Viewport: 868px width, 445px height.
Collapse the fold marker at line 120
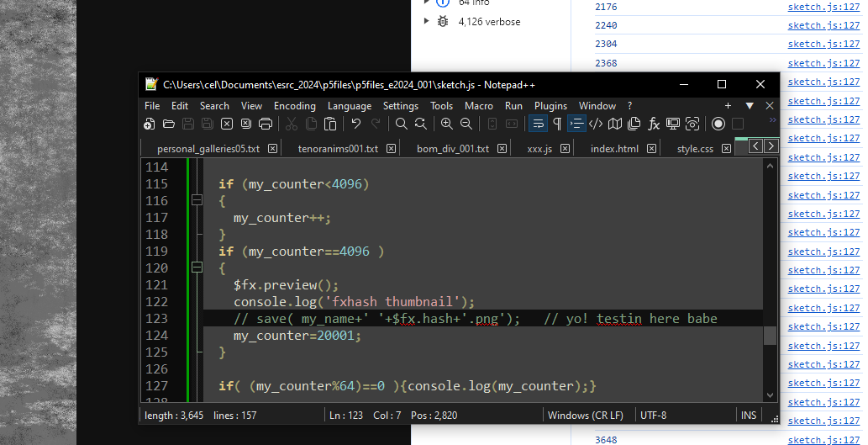197,268
